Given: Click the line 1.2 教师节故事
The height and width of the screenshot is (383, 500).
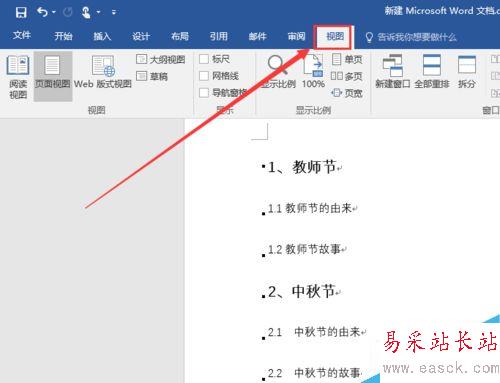Looking at the screenshot, I should 305,249.
